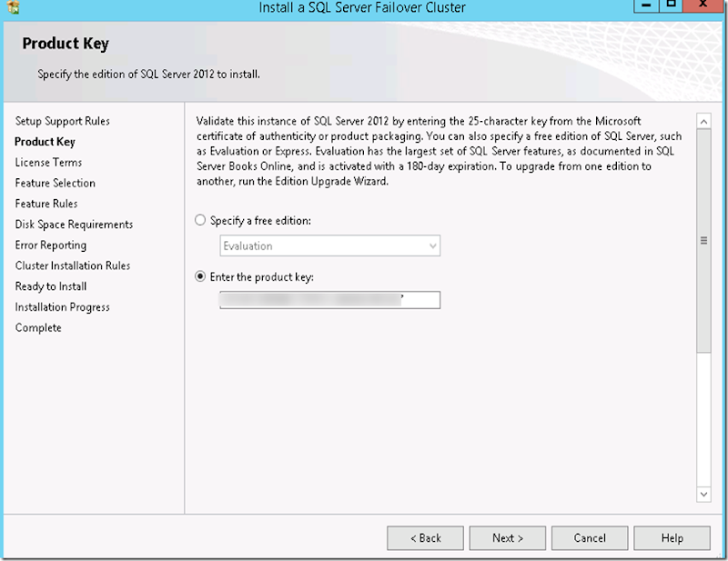Select the Product Key step in sidebar
Viewport: 728px width, 561px height.
point(45,142)
